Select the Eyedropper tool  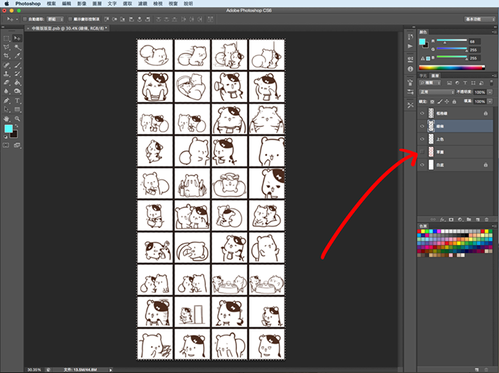coord(17,56)
